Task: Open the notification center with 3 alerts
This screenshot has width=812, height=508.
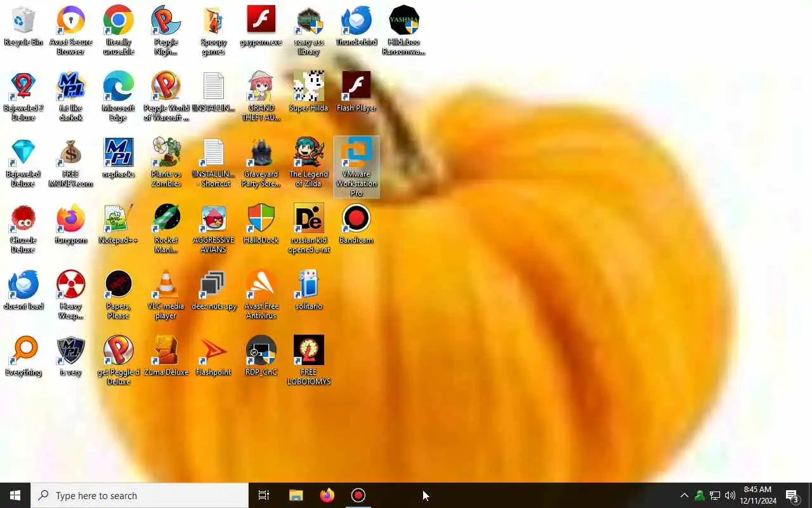Action: pos(792,495)
